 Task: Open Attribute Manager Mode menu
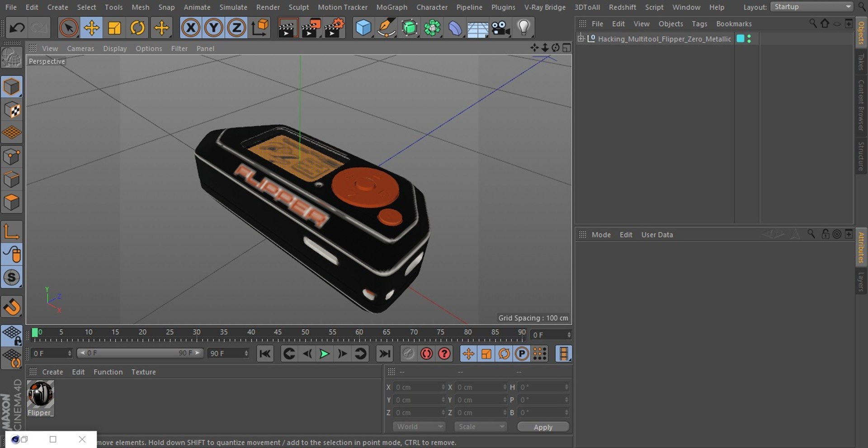click(601, 235)
